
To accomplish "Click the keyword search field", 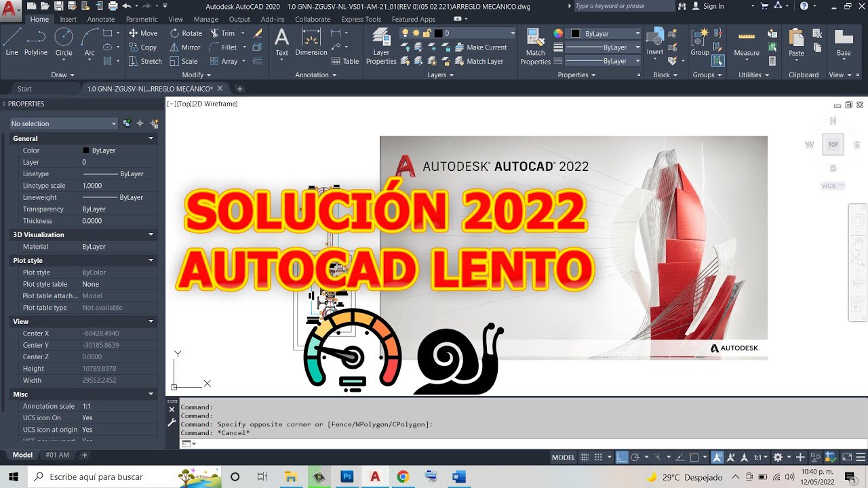I will click(x=624, y=6).
